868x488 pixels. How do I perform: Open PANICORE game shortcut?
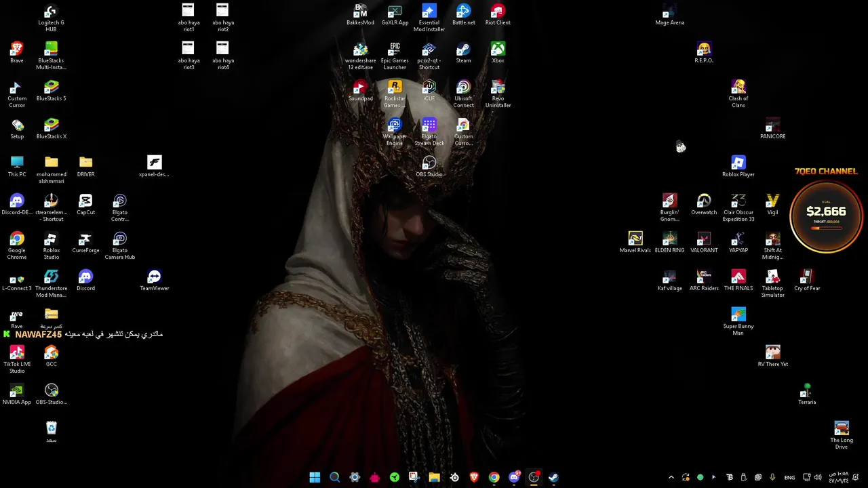point(772,129)
